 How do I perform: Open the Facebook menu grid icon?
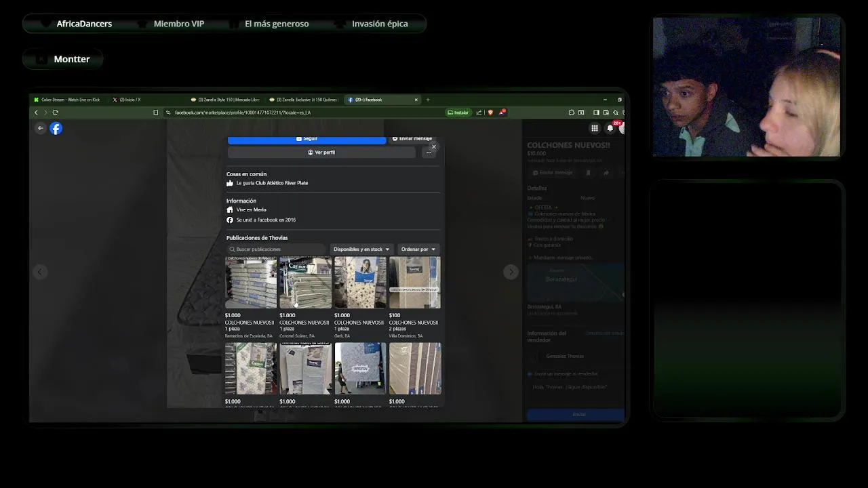[x=595, y=128]
